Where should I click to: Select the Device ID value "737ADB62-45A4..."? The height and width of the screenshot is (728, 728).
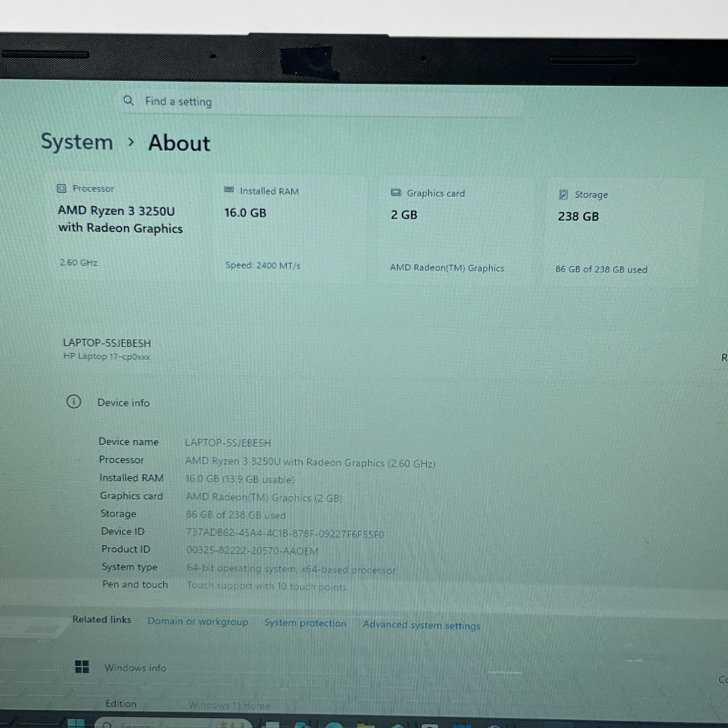pos(285,534)
